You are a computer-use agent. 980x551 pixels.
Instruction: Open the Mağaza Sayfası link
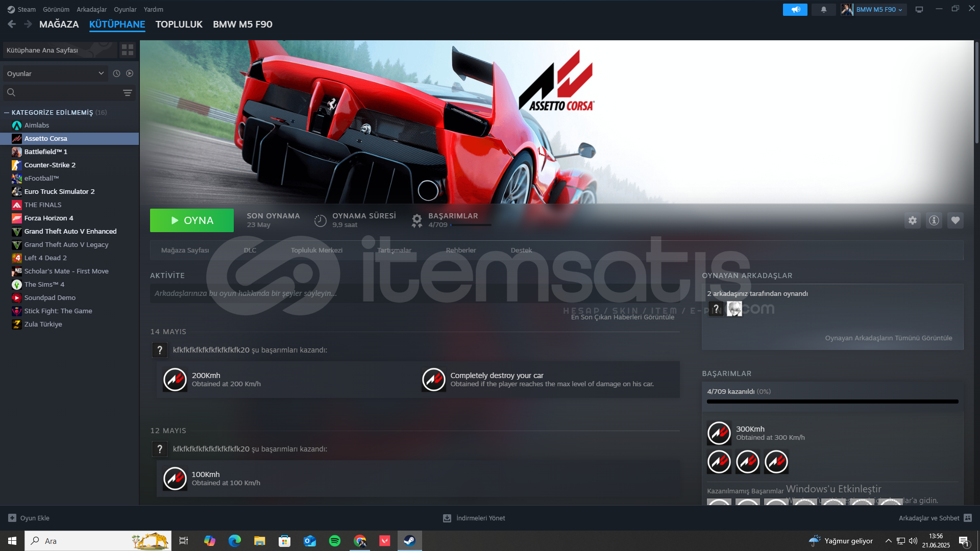pos(185,250)
